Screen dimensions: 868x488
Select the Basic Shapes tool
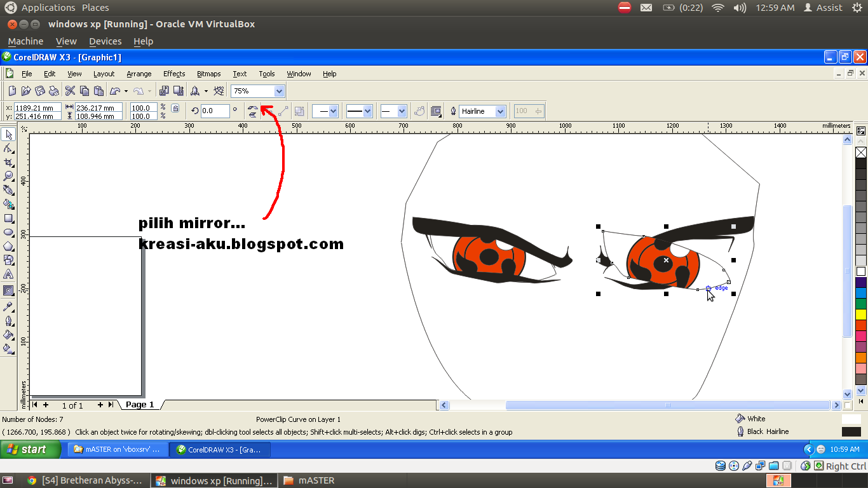(x=8, y=260)
